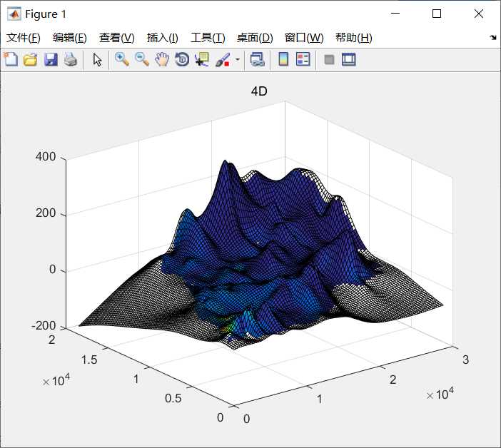The height and width of the screenshot is (448, 501).
Task: Maximize the Figure 1 window
Action: [x=437, y=14]
